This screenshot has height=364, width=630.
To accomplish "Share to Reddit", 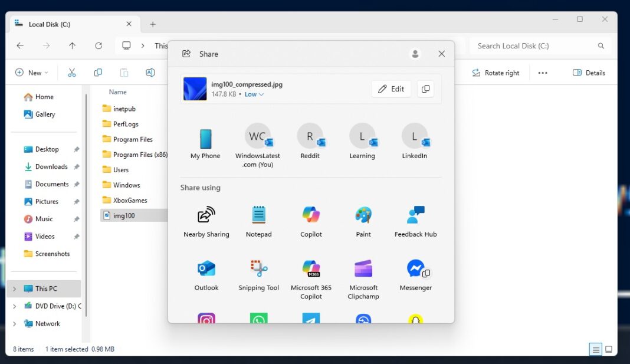I will tap(310, 137).
